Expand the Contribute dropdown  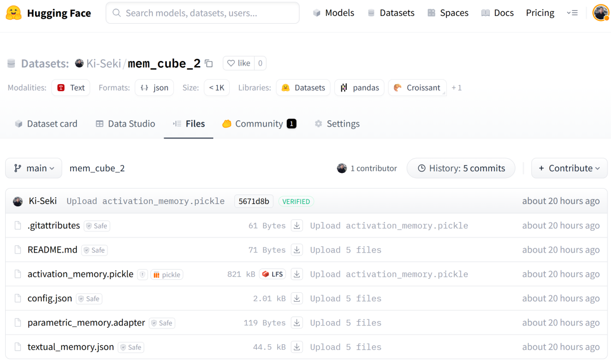[x=569, y=168]
